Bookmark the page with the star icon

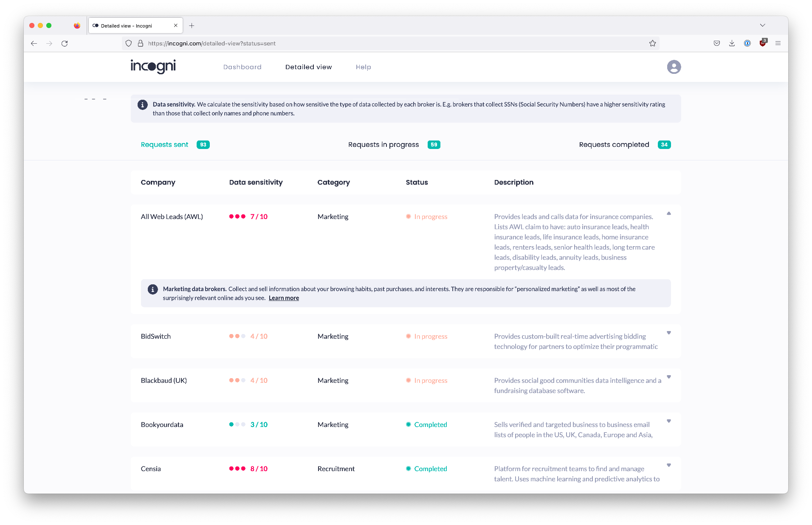pos(653,43)
